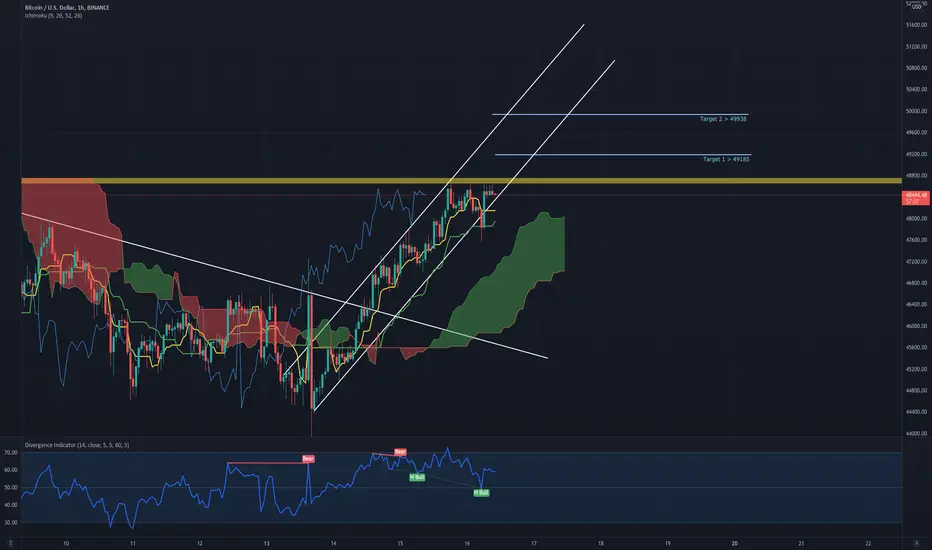Click the 50000.00 price axis label
932x550 pixels.
tap(917, 111)
